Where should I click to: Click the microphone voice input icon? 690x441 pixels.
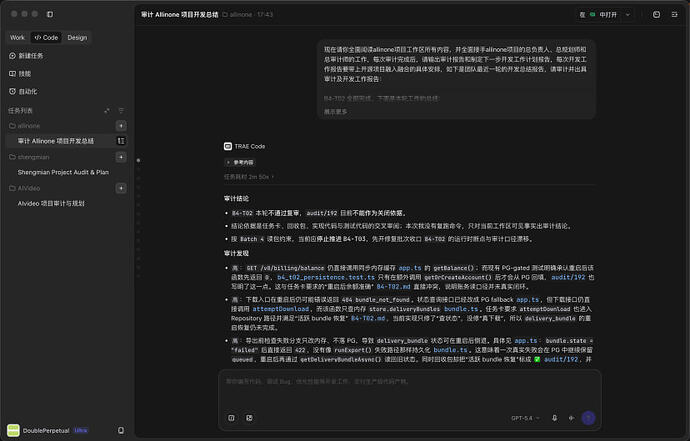click(x=554, y=418)
